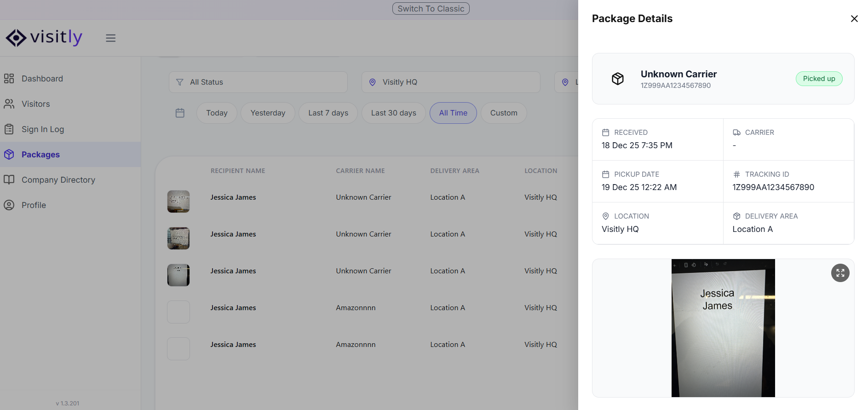Image resolution: width=868 pixels, height=410 pixels.
Task: Click the Tracking ID hash icon
Action: tap(736, 174)
